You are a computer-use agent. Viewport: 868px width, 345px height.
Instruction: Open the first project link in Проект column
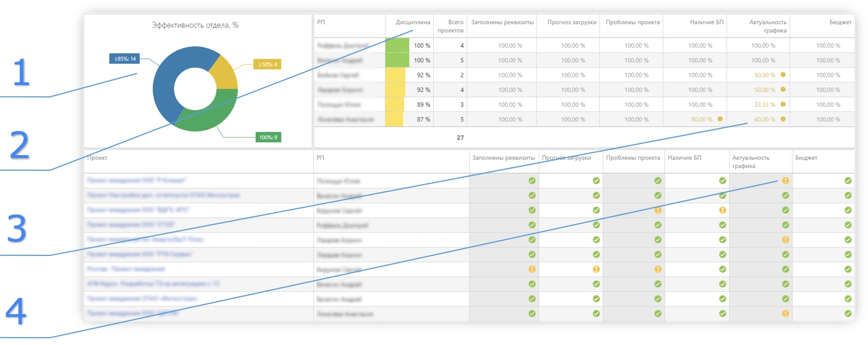[136, 180]
